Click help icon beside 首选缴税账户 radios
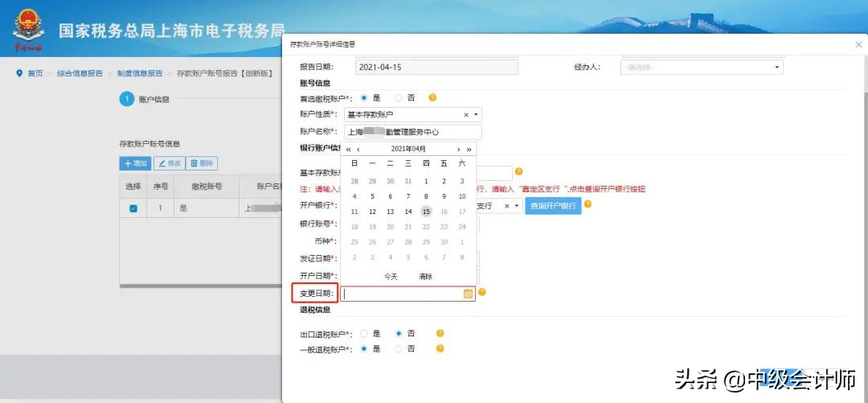The height and width of the screenshot is (403, 868). (x=432, y=97)
